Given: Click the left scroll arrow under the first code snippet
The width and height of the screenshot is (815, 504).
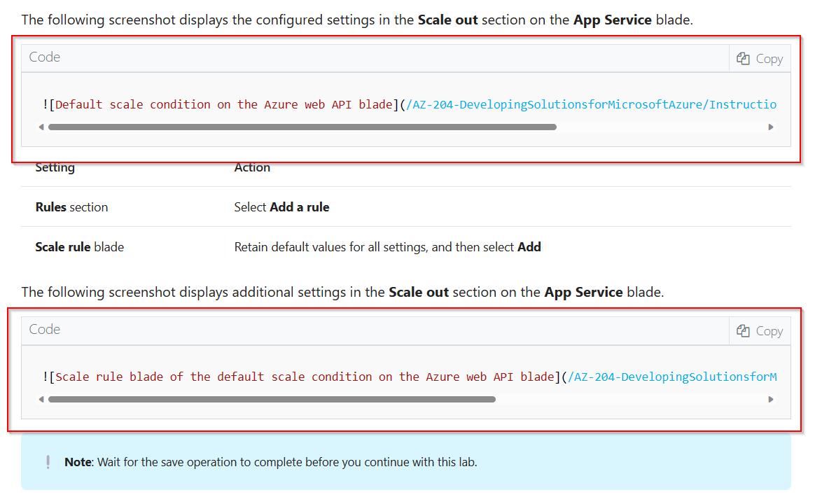Looking at the screenshot, I should click(41, 127).
